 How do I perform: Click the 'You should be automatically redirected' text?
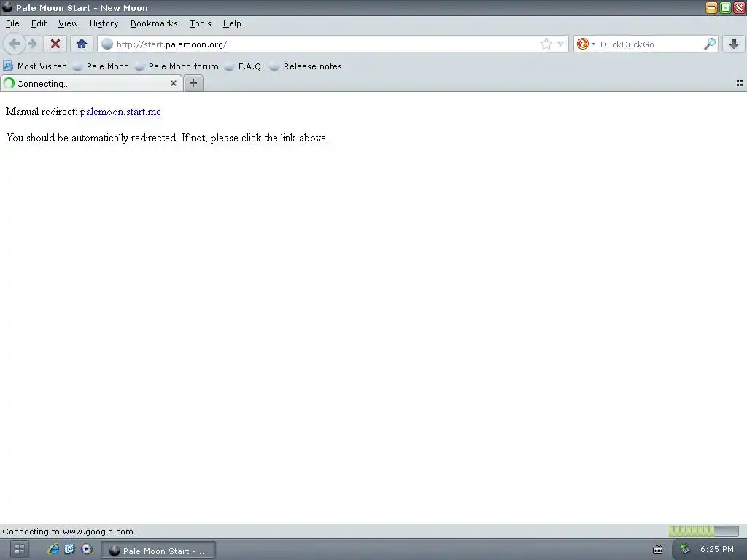click(x=167, y=138)
